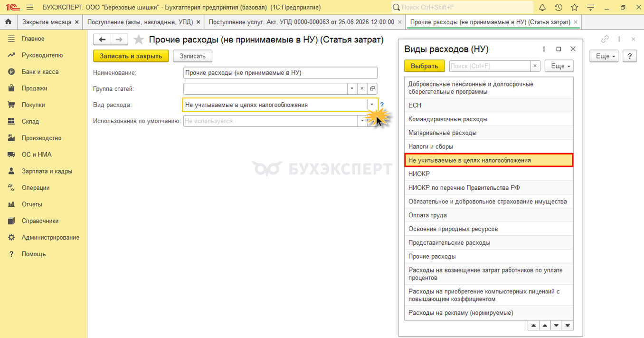
Task: Clear the Группа статей field
Action: [x=362, y=88]
